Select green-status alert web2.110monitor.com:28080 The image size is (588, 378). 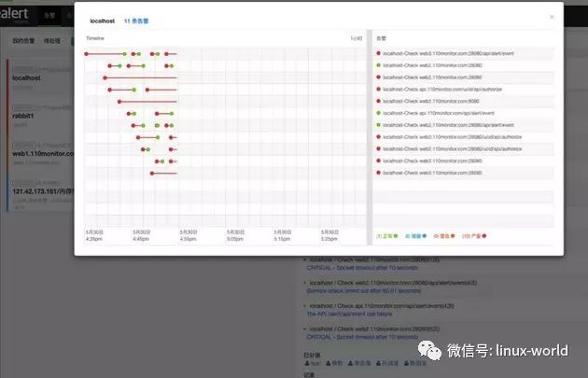coord(432,65)
